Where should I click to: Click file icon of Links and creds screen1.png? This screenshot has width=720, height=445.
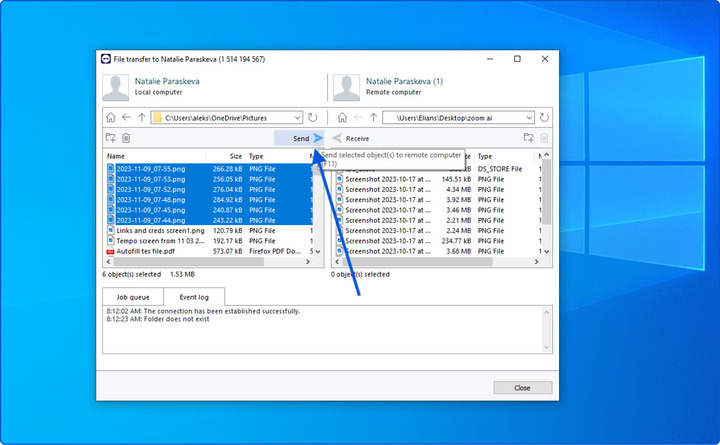point(111,231)
